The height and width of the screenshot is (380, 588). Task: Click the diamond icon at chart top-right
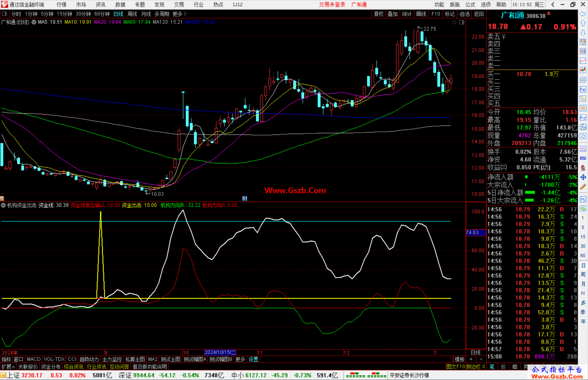click(x=454, y=22)
